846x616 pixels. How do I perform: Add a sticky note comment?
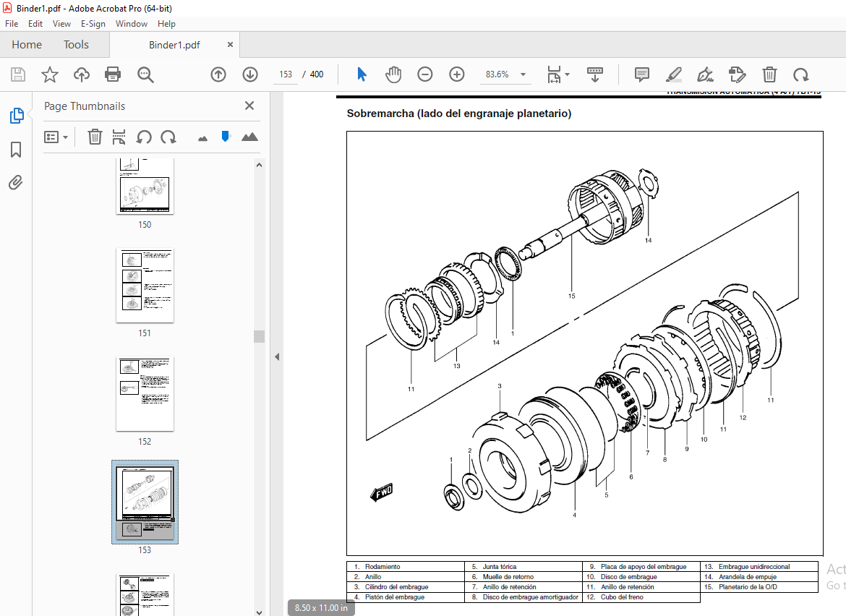[x=641, y=74]
